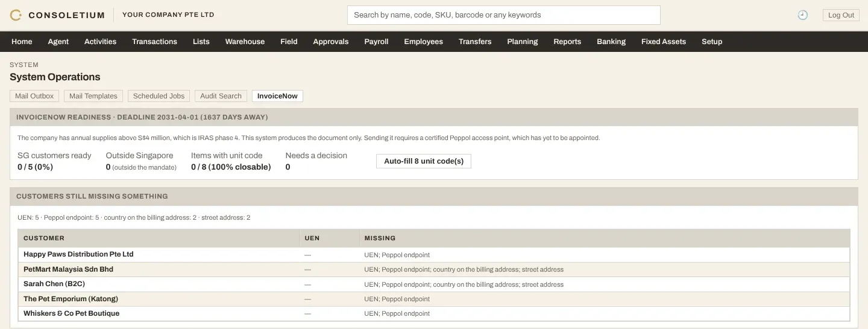Click the missing details for Sarah Chen
This screenshot has height=329, width=868.
464,284
